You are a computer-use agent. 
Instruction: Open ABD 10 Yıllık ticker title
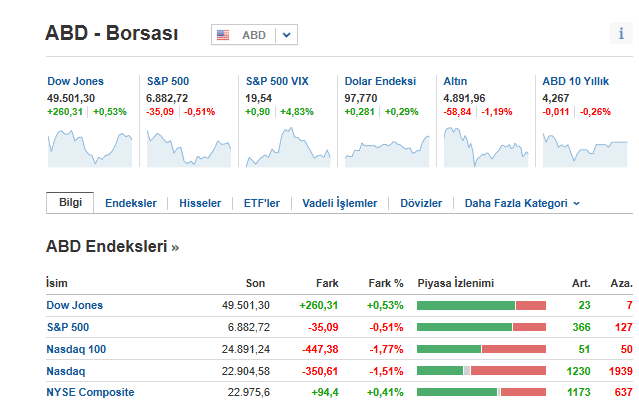[x=576, y=81]
